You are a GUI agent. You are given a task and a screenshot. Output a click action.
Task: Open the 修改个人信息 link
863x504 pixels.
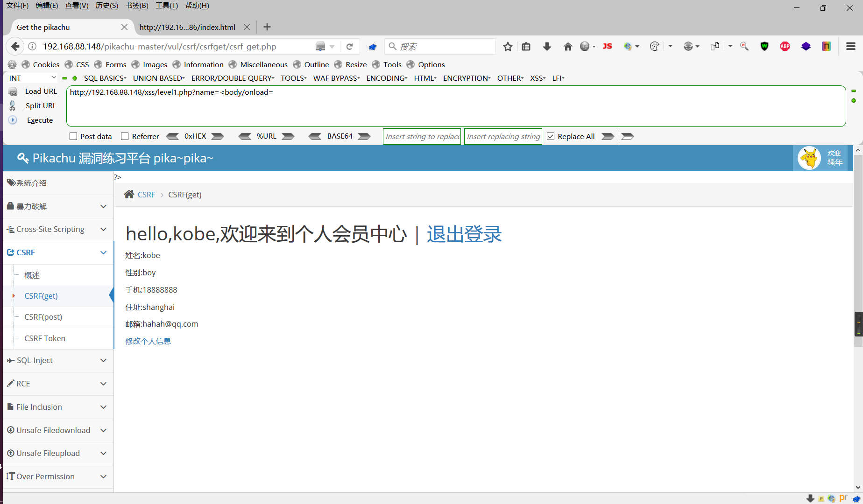(148, 341)
